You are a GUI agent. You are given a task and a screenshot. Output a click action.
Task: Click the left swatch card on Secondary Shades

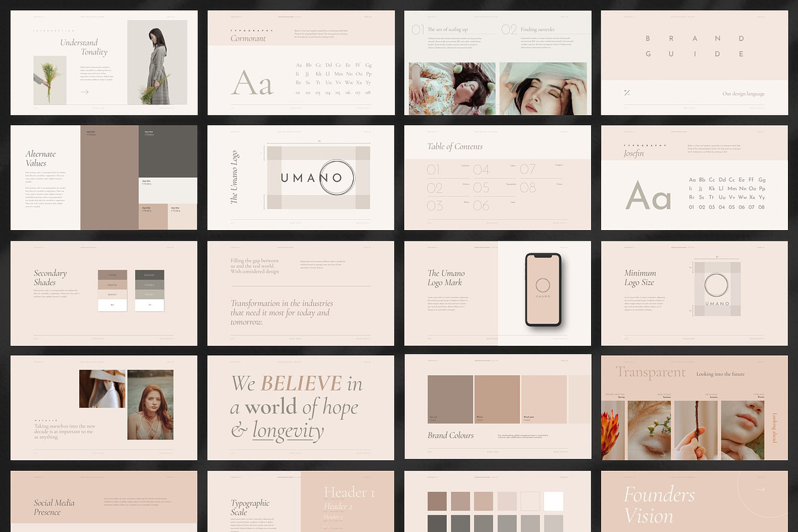click(x=112, y=290)
